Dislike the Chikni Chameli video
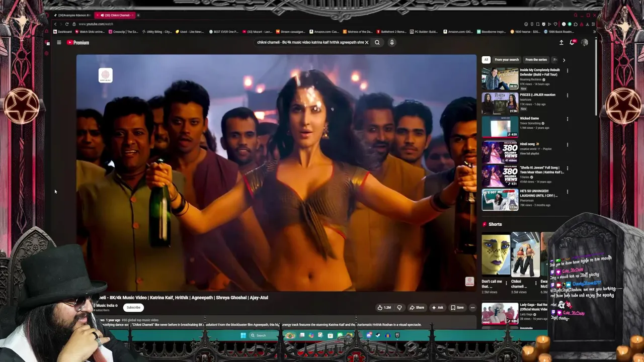Viewport: 644px width, 362px height. tap(399, 308)
